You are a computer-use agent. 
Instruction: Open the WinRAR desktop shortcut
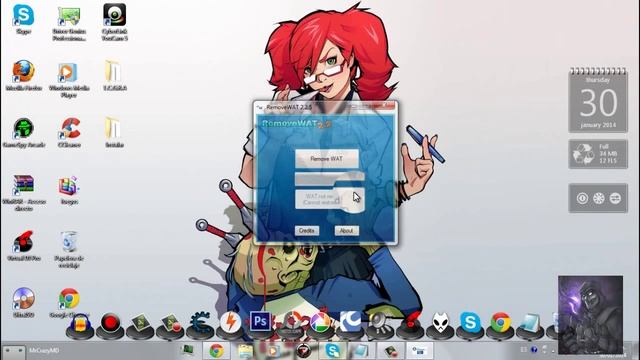click(24, 193)
